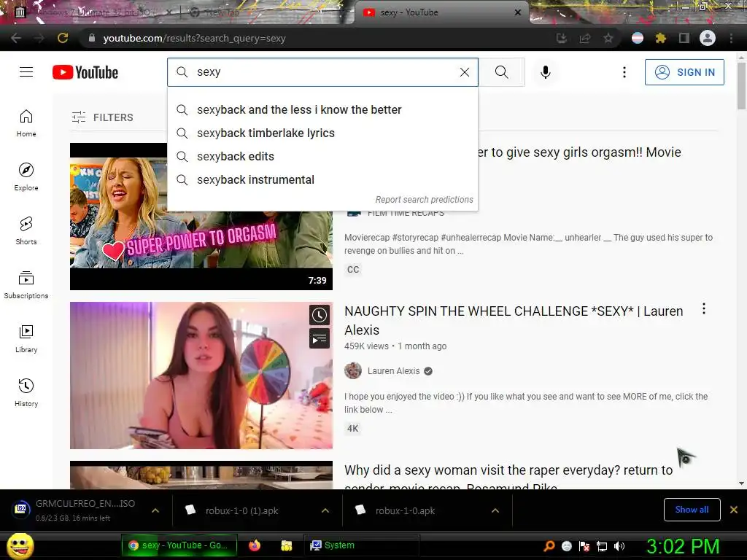The image size is (747, 560).
Task: Bookmark this page with the star
Action: [x=608, y=38]
